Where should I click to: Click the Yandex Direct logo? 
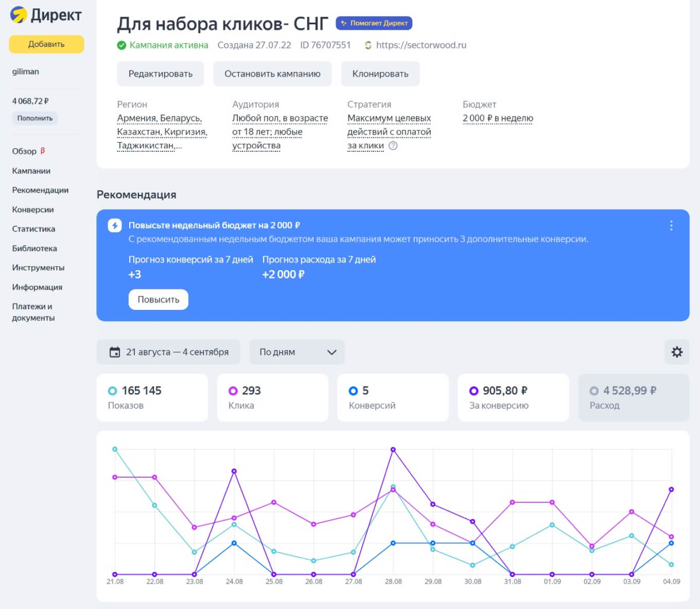[45, 15]
